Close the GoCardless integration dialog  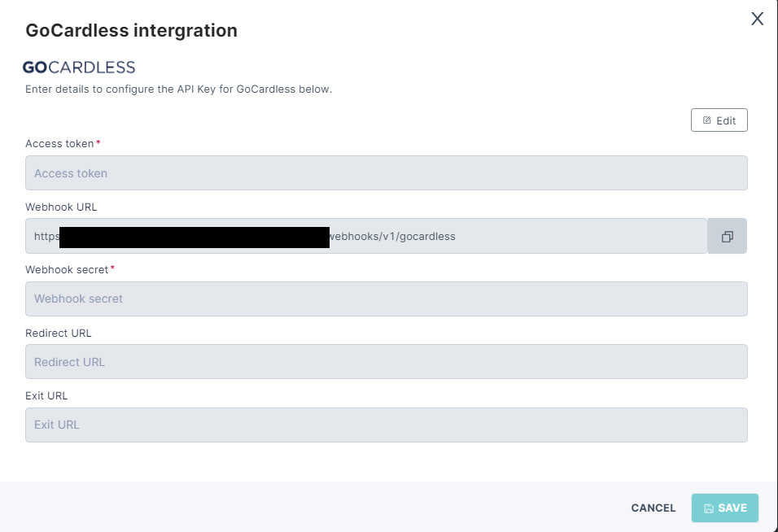757,19
